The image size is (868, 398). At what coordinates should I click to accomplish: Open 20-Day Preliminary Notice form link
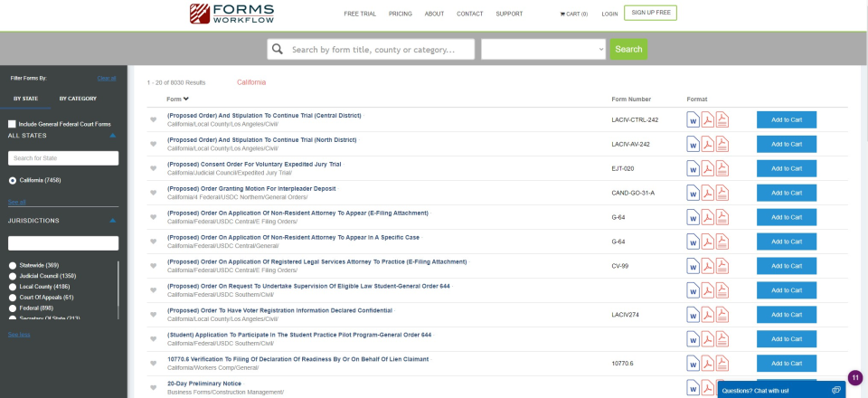pyautogui.click(x=204, y=384)
